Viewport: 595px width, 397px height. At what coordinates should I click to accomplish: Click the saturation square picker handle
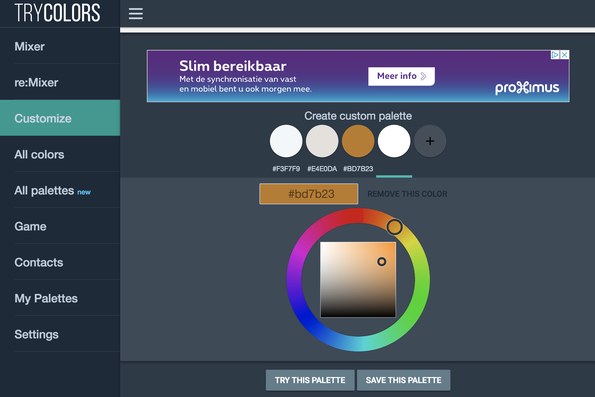click(382, 262)
